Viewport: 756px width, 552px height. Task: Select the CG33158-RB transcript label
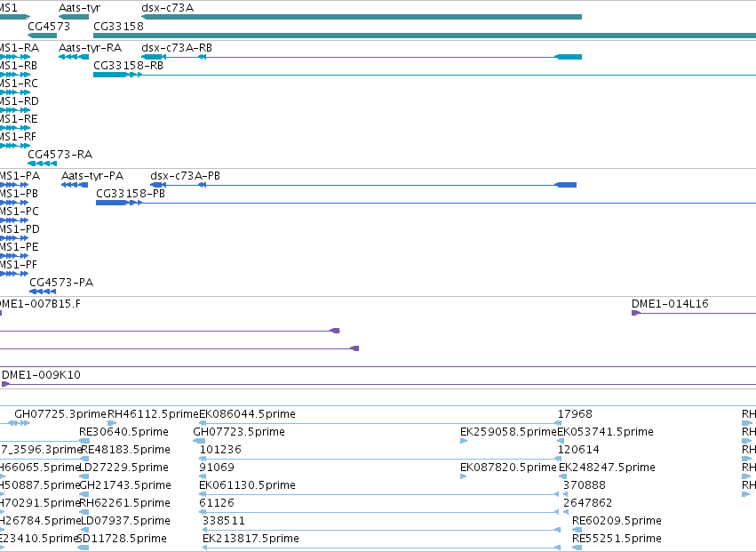pyautogui.click(x=128, y=66)
